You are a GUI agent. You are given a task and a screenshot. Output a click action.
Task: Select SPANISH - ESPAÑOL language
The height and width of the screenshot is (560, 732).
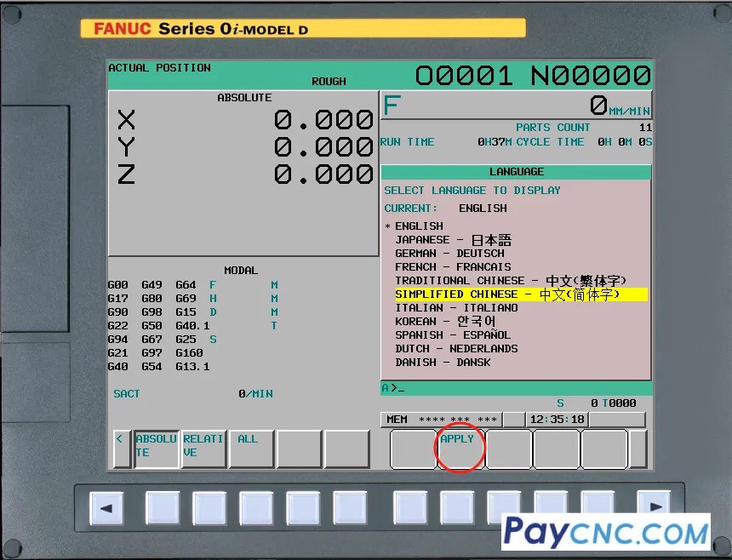[453, 335]
